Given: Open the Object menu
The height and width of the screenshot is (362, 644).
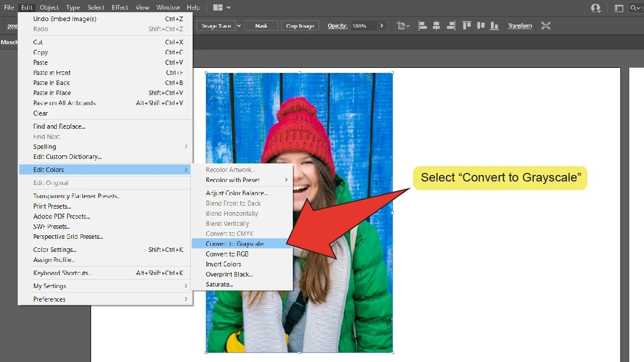Looking at the screenshot, I should click(49, 7).
